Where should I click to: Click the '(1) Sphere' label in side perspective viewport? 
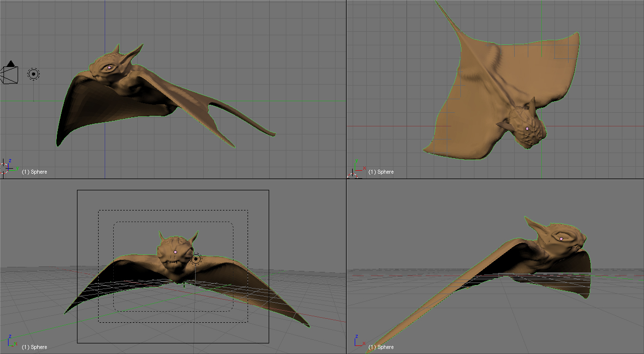coord(381,347)
